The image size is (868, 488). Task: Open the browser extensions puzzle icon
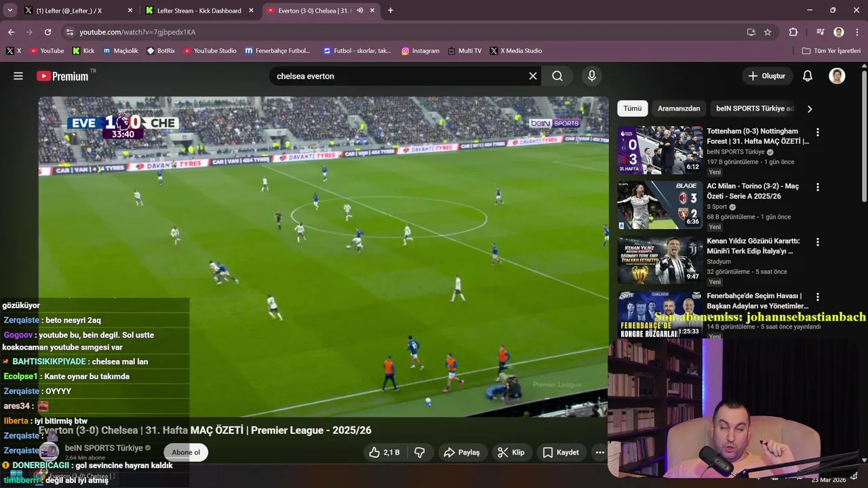(793, 32)
